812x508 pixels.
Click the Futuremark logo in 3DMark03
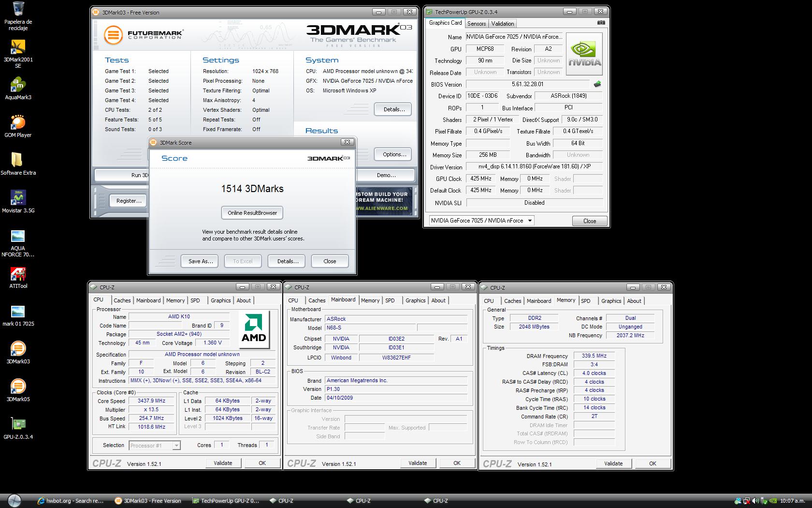pos(144,35)
